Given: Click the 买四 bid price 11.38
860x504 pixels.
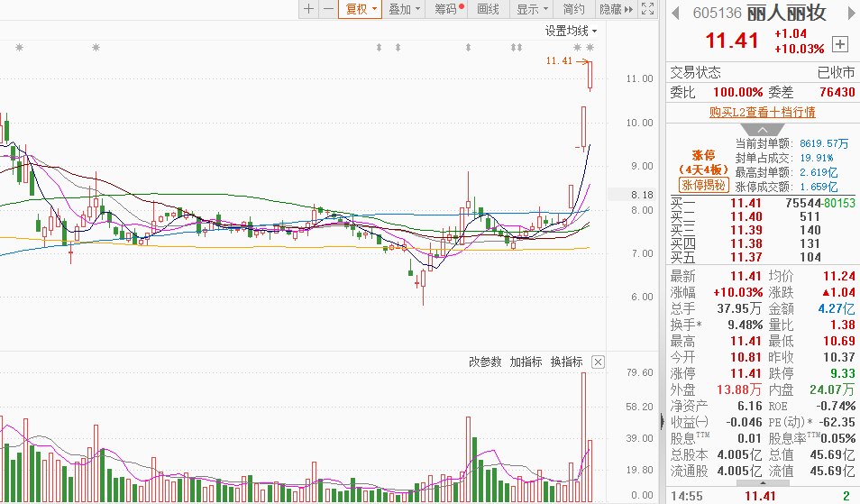Looking at the screenshot, I should coord(746,243).
